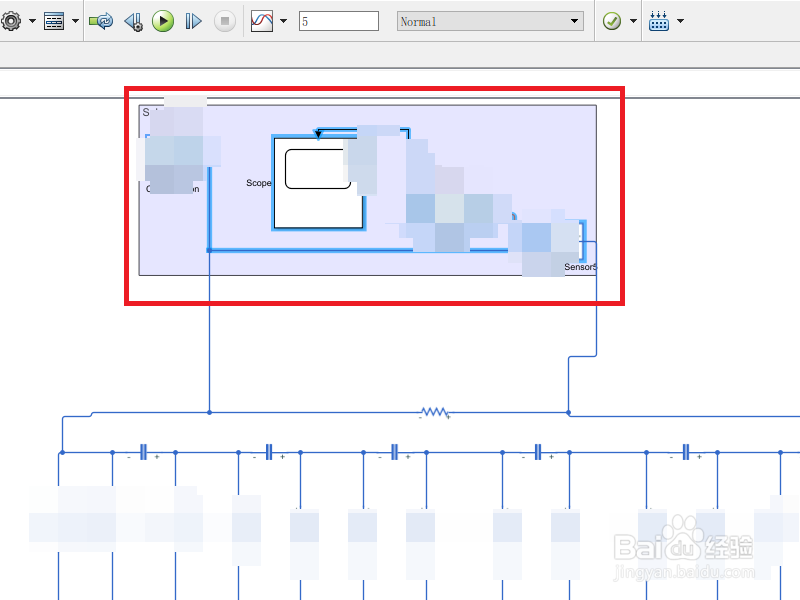The width and height of the screenshot is (800, 600).
Task: Click the simulation stop time field
Action: pyautogui.click(x=339, y=21)
